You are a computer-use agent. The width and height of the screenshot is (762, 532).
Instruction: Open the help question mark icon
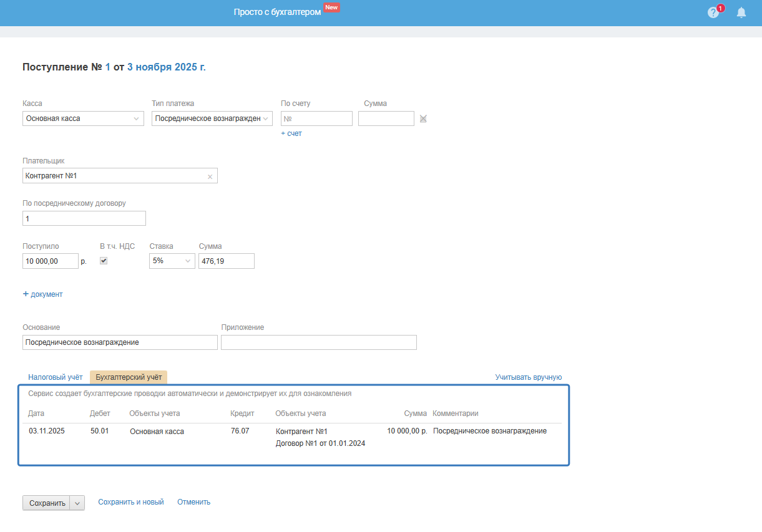tap(713, 12)
